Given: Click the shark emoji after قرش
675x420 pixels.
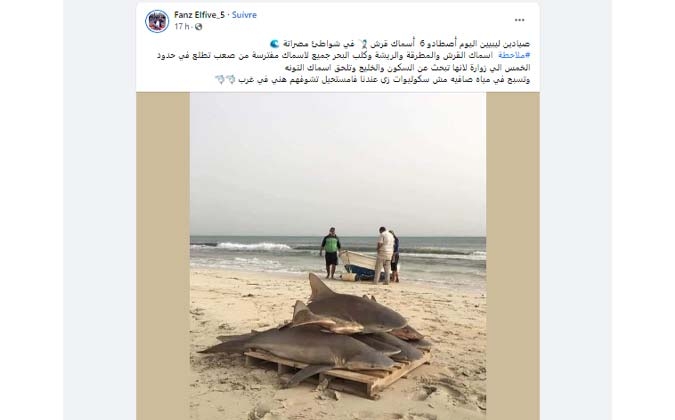Looking at the screenshot, I should pos(364,43).
